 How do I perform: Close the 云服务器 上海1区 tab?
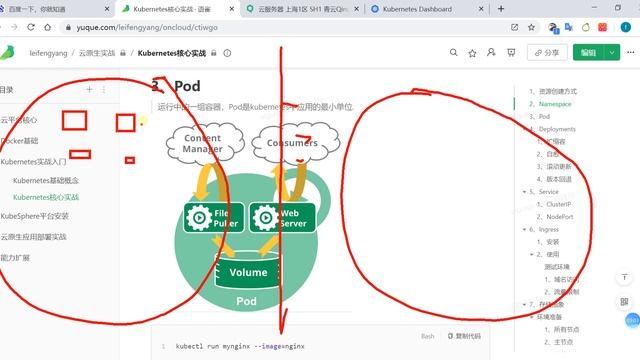click(356, 9)
